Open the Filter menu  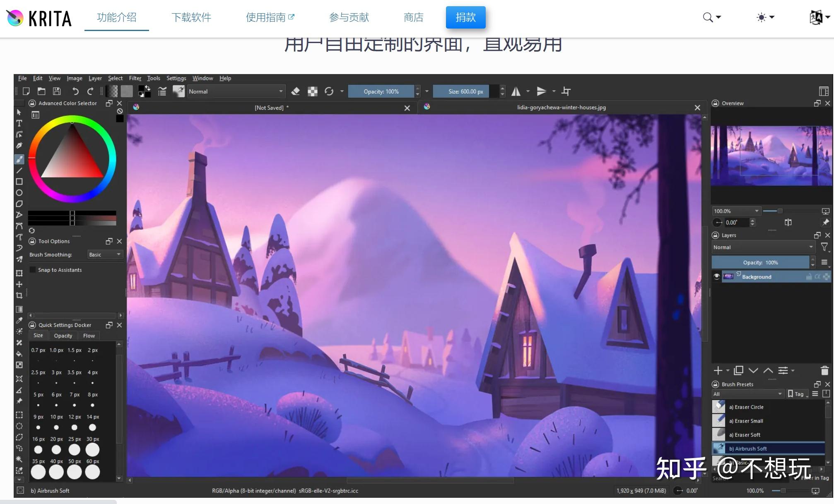[135, 78]
